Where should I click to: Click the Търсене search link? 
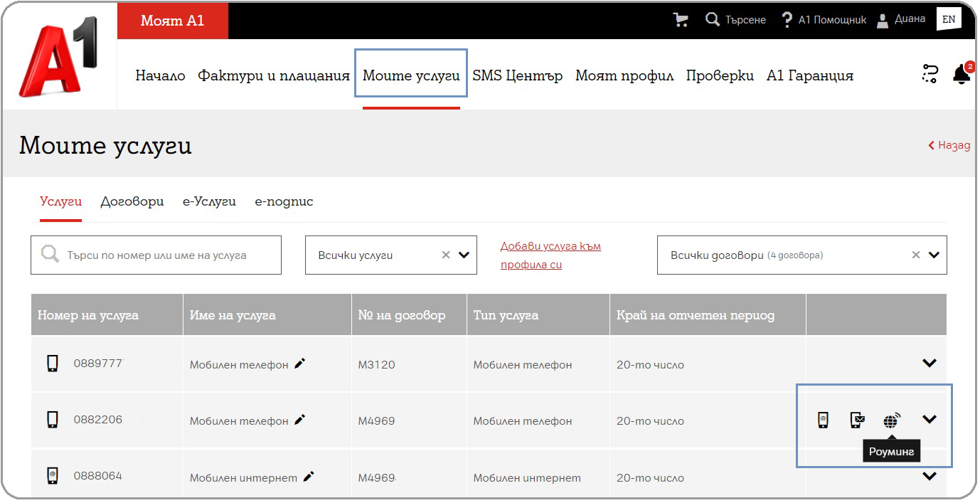745,20
